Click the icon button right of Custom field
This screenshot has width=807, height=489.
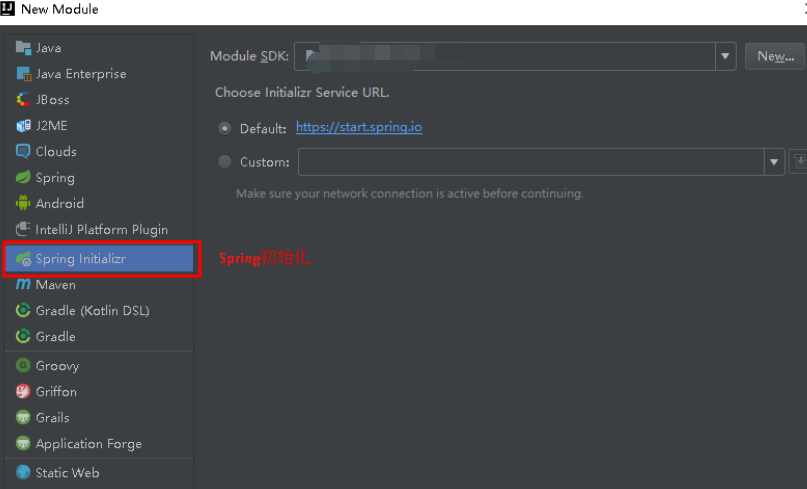pos(799,162)
